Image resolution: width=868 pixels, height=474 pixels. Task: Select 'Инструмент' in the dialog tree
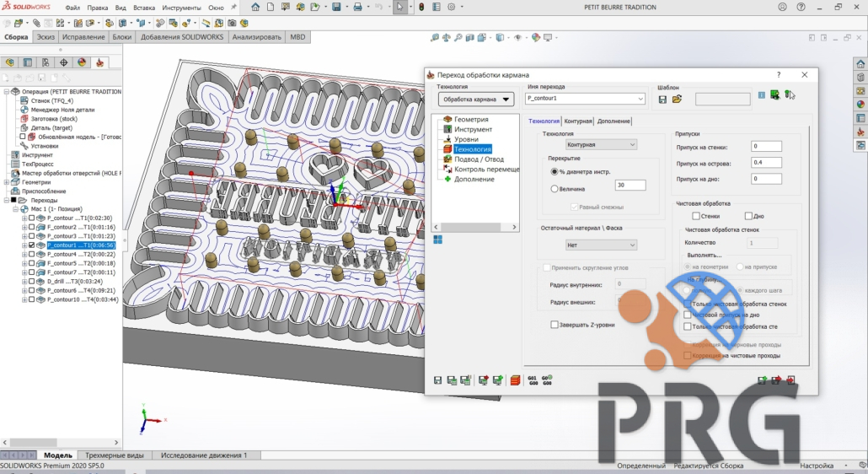[x=473, y=129]
